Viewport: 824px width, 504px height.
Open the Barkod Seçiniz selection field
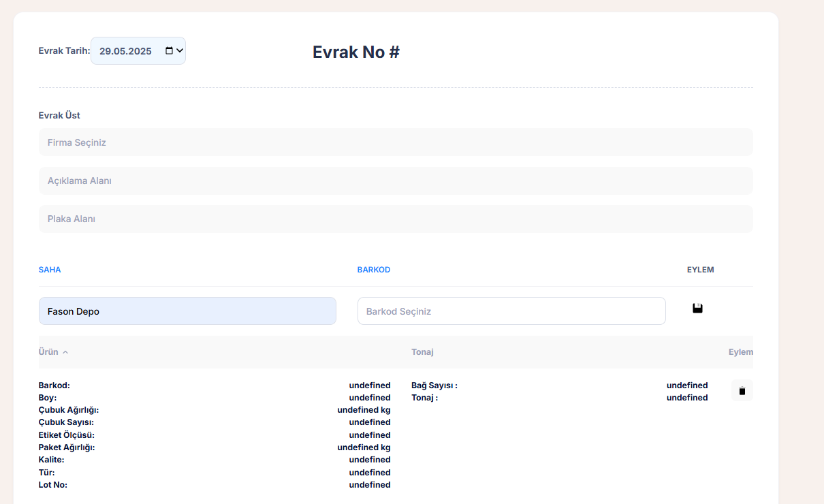click(x=511, y=311)
